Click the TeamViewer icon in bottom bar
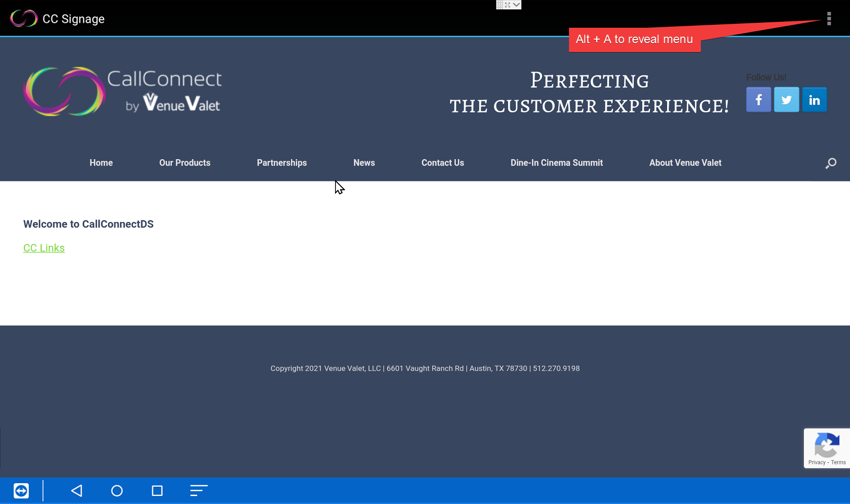 click(x=21, y=491)
